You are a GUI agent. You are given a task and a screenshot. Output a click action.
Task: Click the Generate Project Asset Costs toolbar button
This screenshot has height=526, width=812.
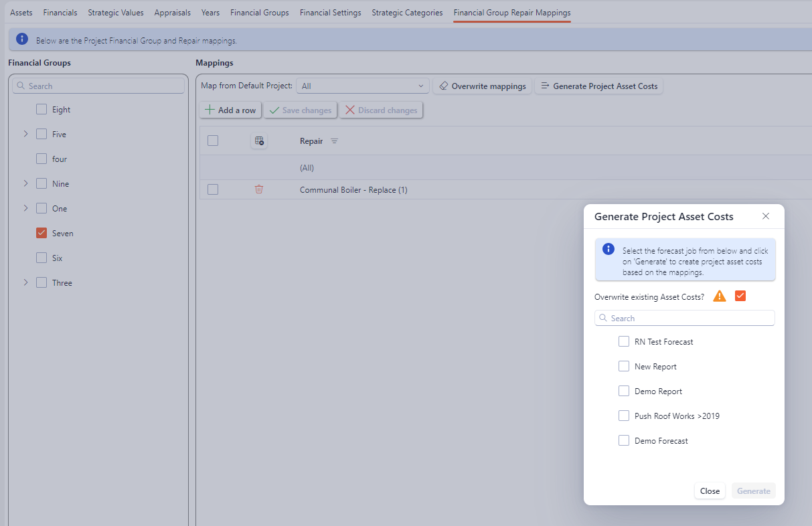(598, 86)
